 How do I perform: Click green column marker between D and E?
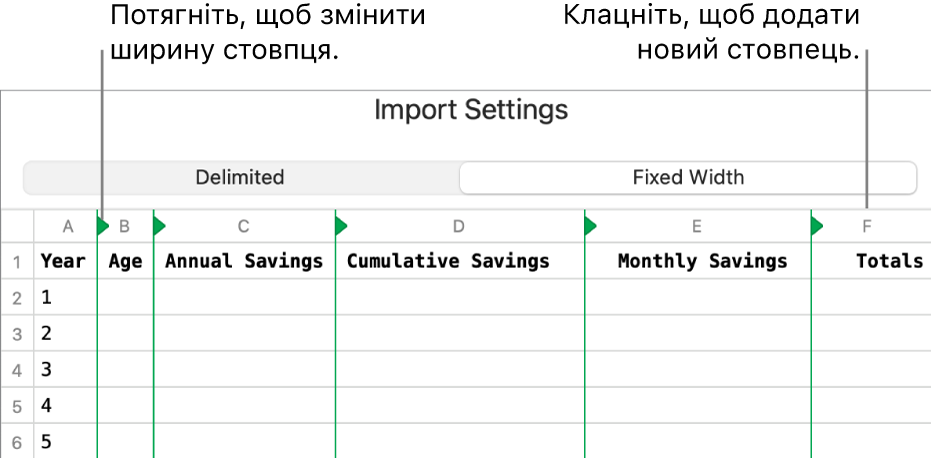point(589,227)
